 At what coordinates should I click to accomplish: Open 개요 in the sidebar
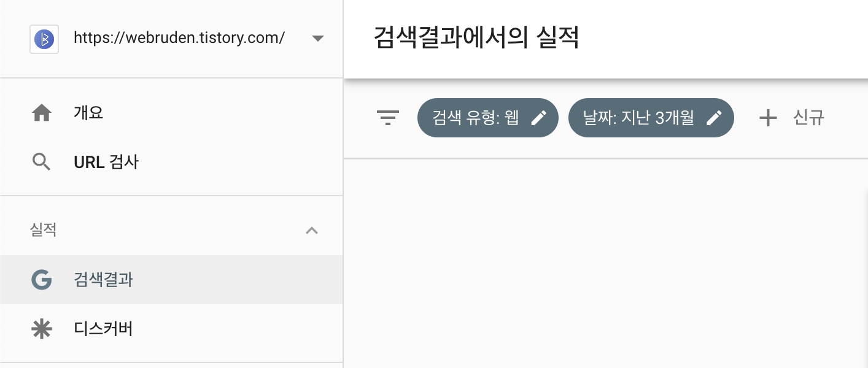[x=171, y=113]
